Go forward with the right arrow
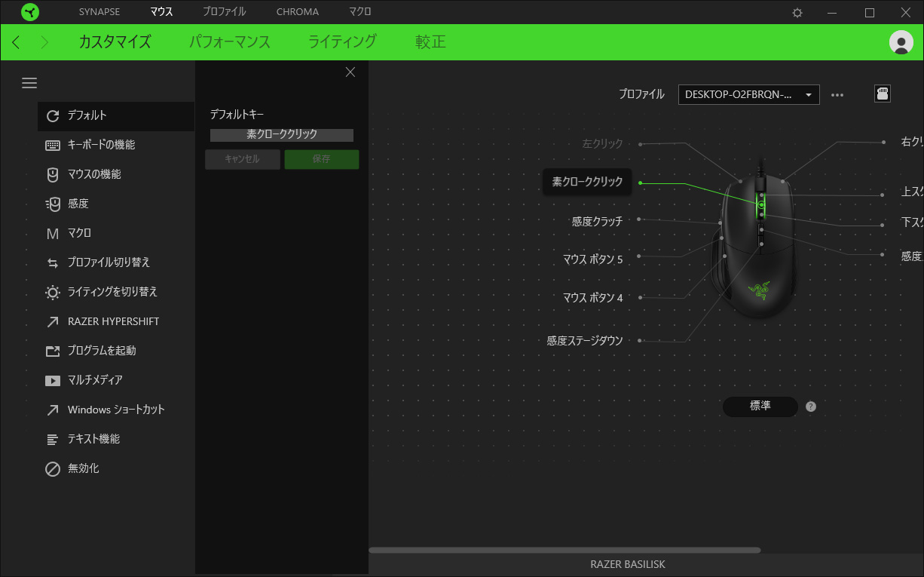 coord(44,42)
